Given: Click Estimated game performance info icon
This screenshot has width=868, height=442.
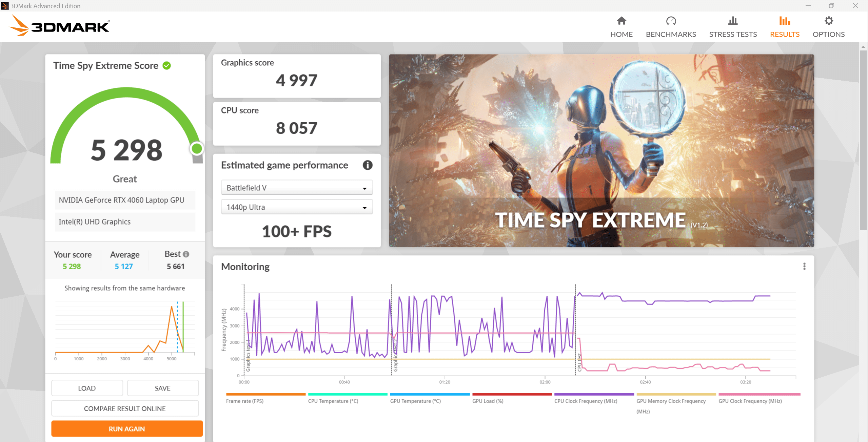Looking at the screenshot, I should [368, 165].
